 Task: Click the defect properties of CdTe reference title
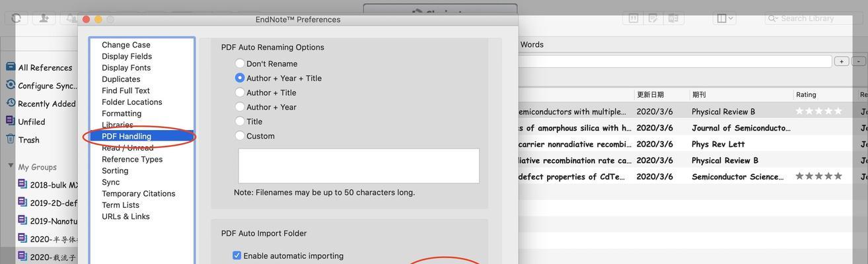pos(571,176)
